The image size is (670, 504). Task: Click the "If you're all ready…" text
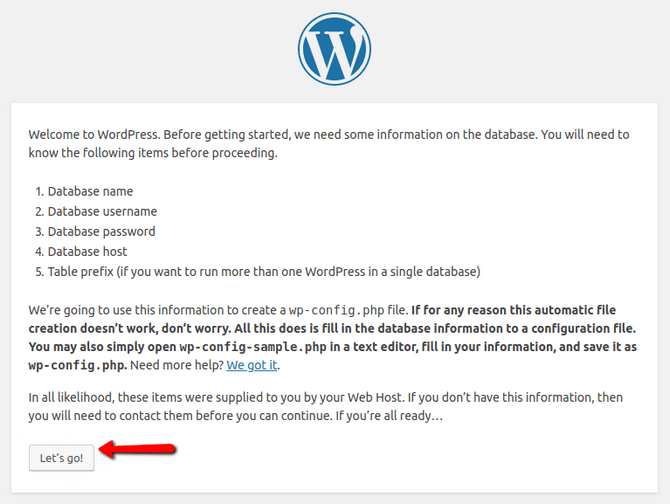point(398,415)
